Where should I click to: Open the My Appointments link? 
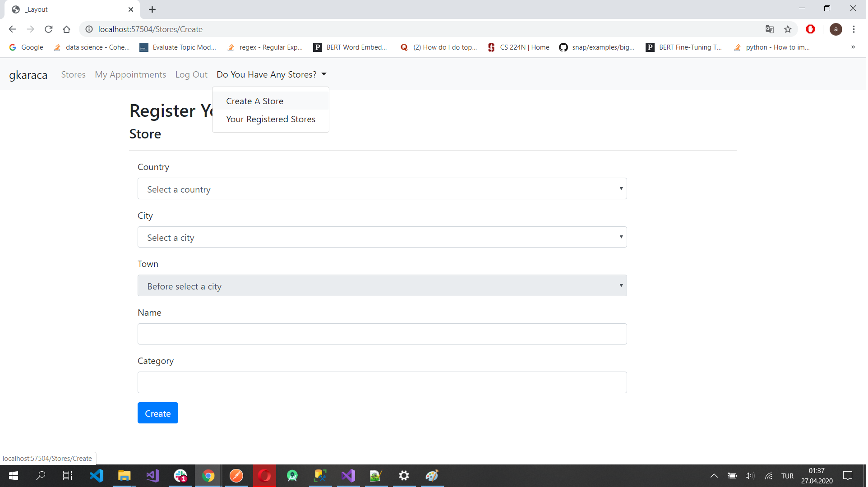click(130, 75)
